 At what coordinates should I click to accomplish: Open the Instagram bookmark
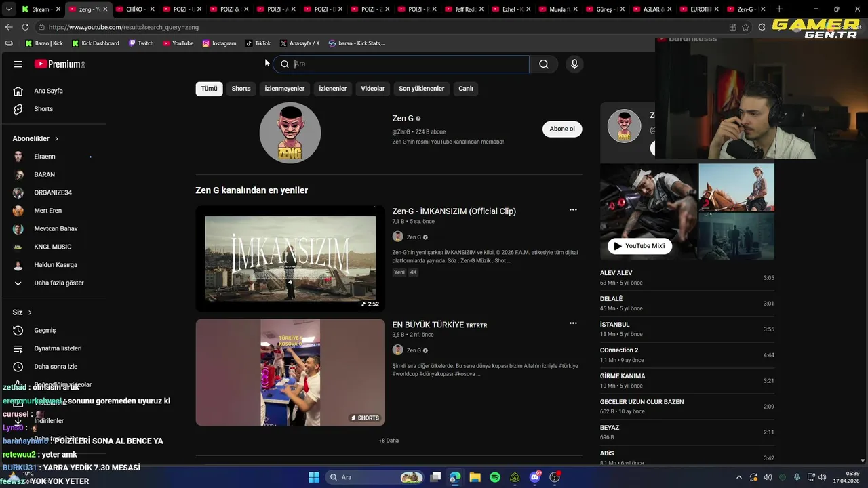coord(220,43)
